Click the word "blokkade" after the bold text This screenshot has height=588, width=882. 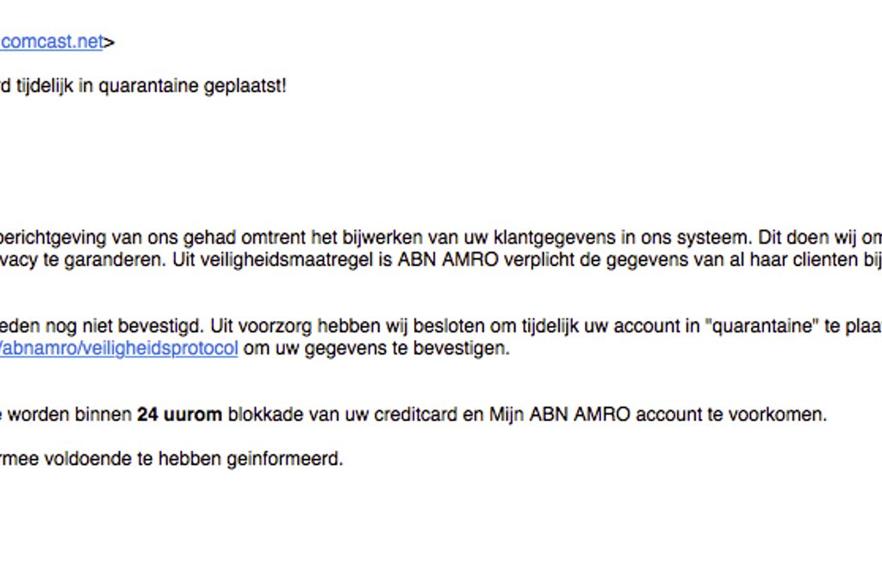coord(257,415)
